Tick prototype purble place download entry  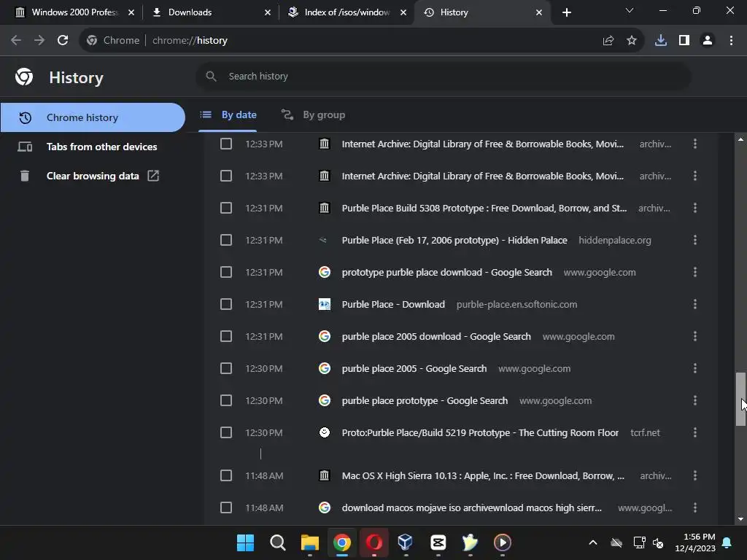click(226, 272)
